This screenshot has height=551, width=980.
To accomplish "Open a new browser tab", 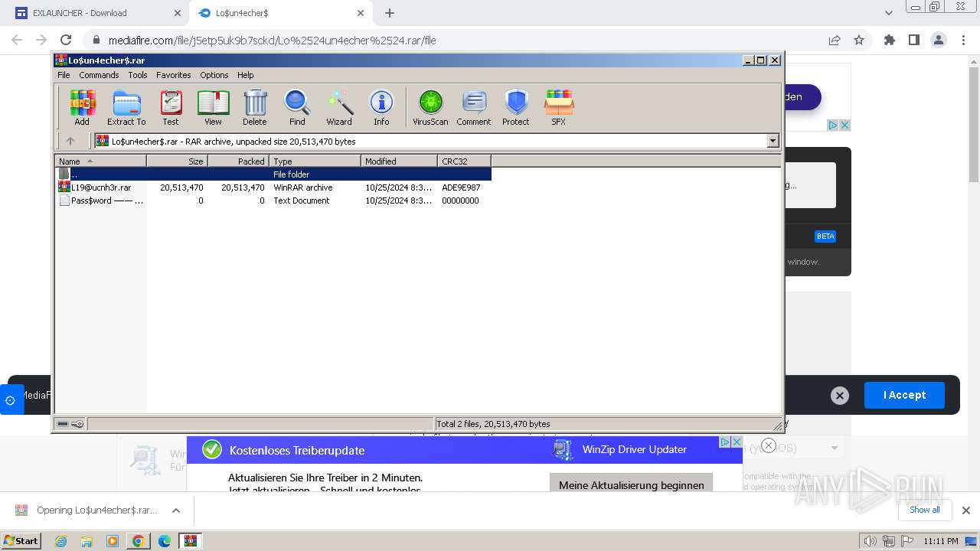I will (x=390, y=13).
